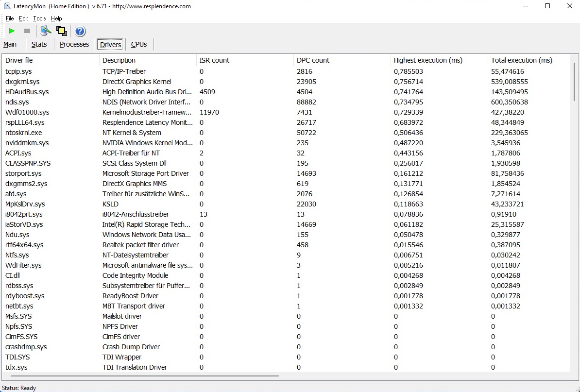
Task: Select Wdf01000.sys in the list
Action: 287,112
